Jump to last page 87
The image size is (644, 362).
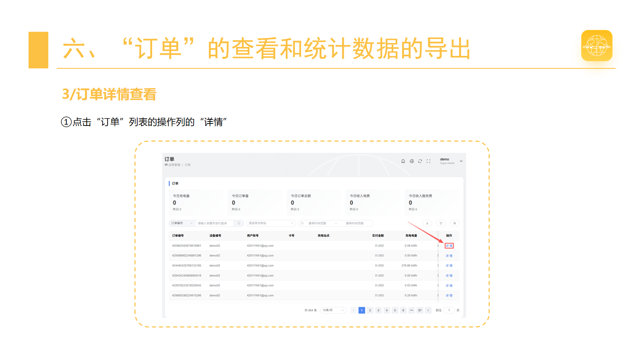pos(420,310)
